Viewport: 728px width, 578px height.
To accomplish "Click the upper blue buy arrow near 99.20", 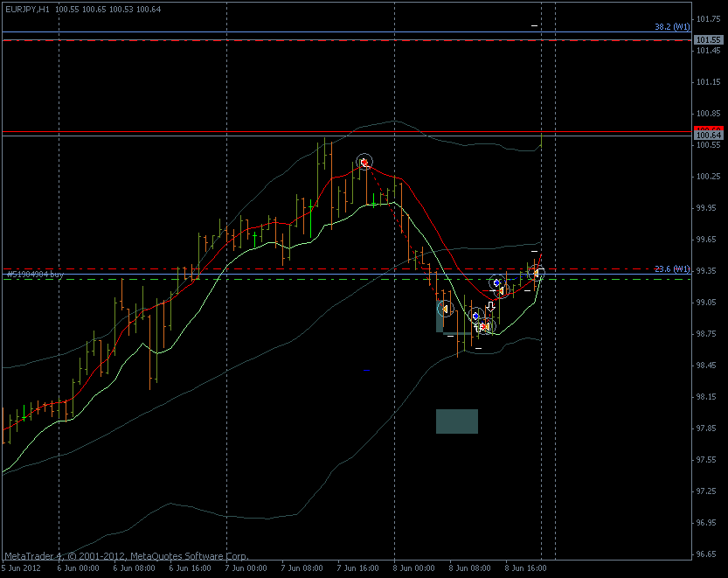I will click(496, 282).
